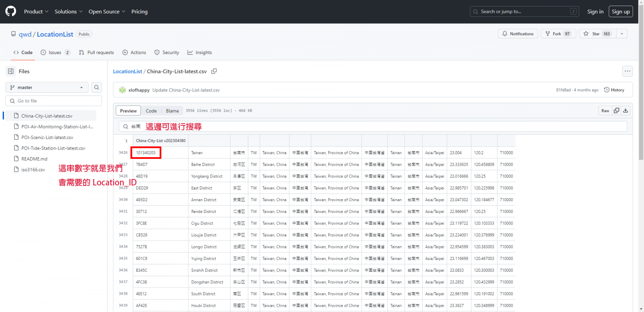
Task: Click Sign in link
Action: click(595, 12)
